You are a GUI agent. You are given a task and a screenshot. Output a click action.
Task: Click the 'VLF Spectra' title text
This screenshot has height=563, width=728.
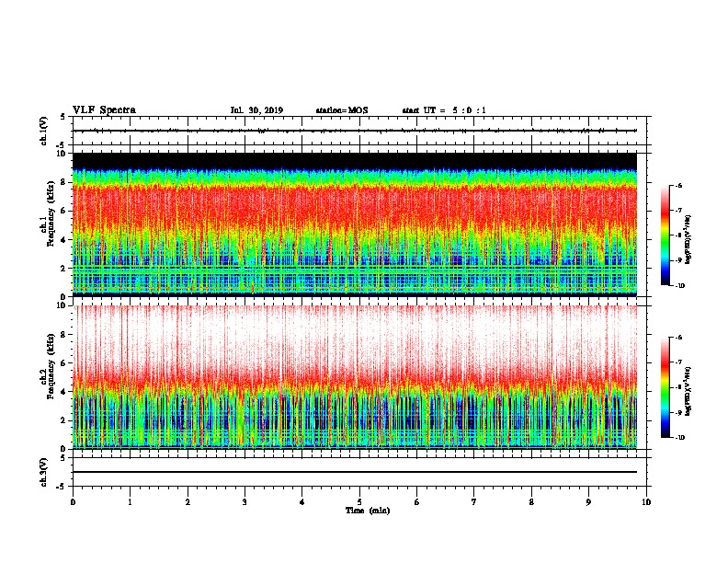104,110
